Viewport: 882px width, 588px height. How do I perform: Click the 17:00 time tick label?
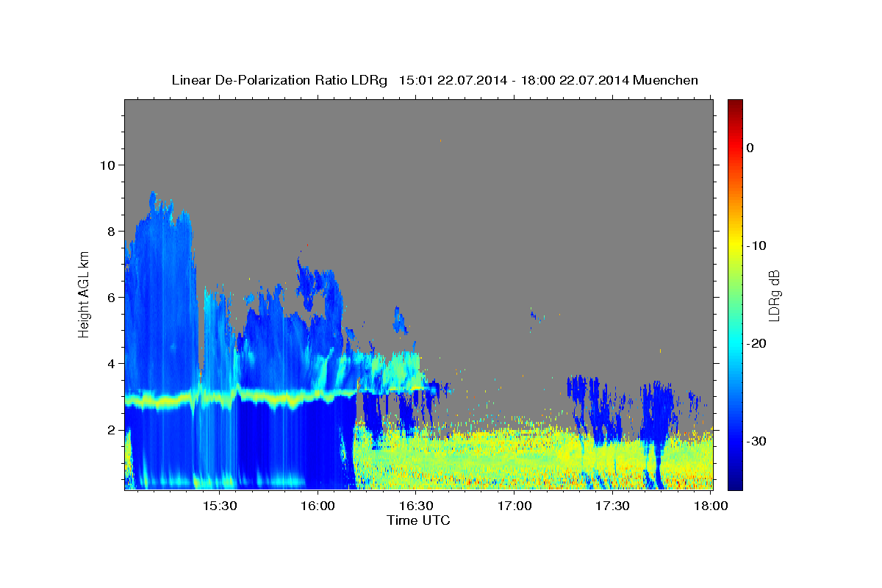coord(514,506)
